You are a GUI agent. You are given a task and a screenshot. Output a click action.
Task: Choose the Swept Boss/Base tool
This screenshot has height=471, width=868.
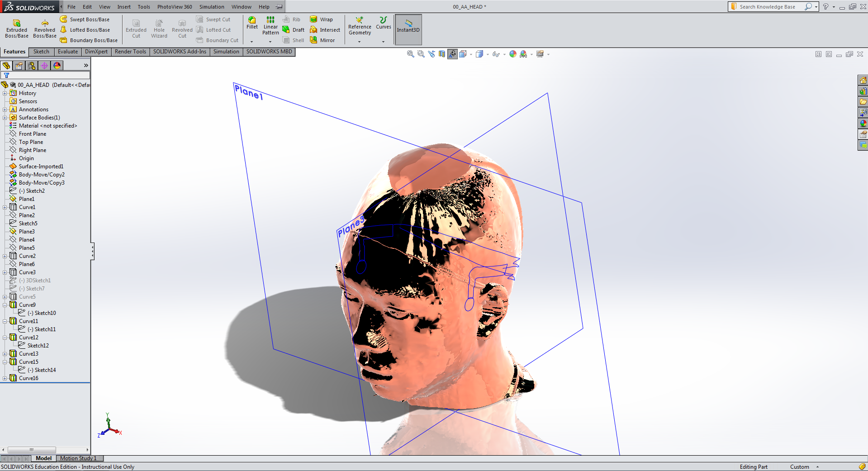coord(85,19)
